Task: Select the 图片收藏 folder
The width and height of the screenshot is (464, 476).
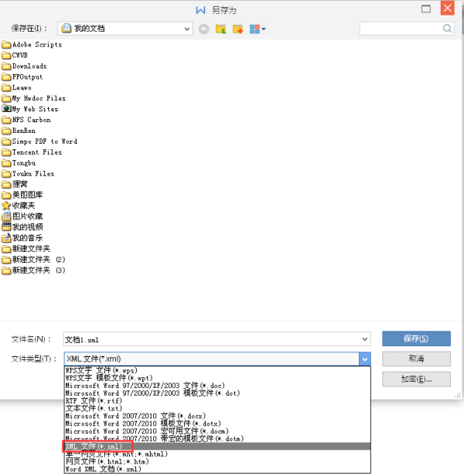Action: point(22,216)
